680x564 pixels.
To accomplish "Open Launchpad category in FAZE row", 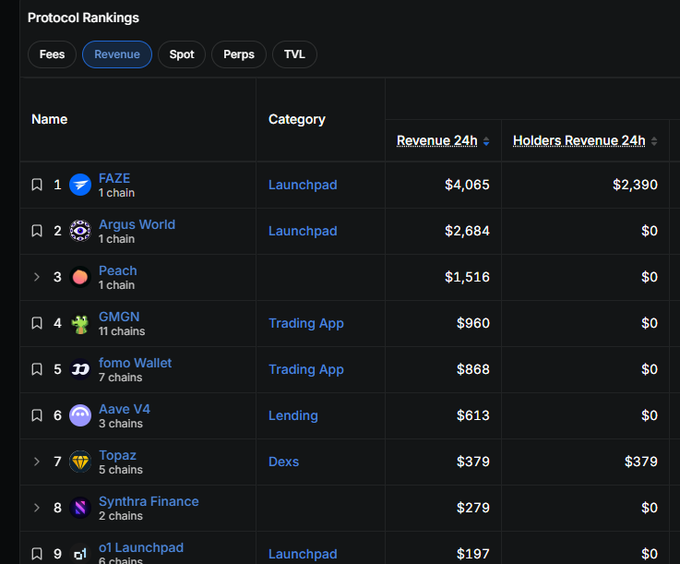I will [x=303, y=185].
